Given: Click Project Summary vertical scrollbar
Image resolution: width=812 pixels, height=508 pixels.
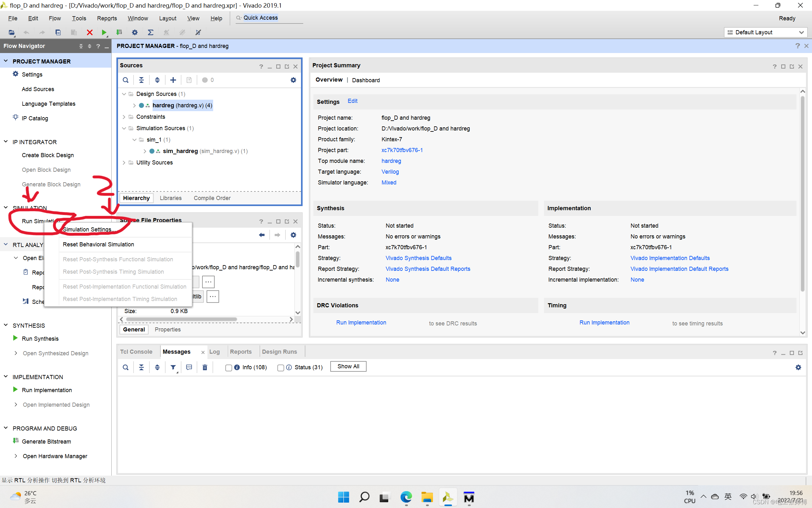Looking at the screenshot, I should 802,194.
